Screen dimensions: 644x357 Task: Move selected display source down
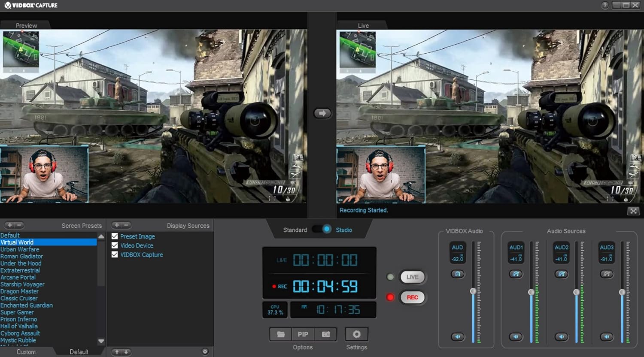point(126,352)
